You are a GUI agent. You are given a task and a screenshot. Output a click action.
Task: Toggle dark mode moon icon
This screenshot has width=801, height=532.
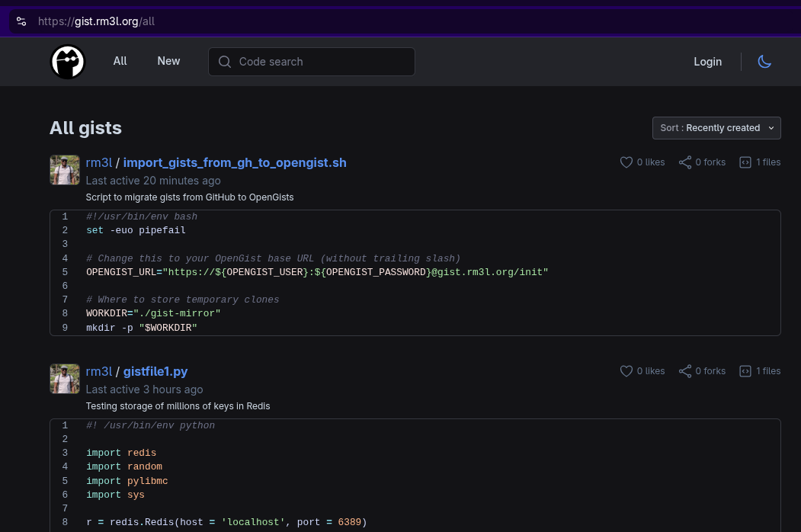tap(764, 62)
